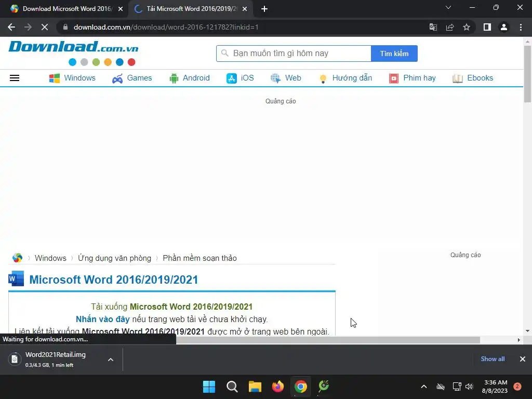Open the tab search chevron
The width and height of the screenshot is (532, 399).
(448, 7)
